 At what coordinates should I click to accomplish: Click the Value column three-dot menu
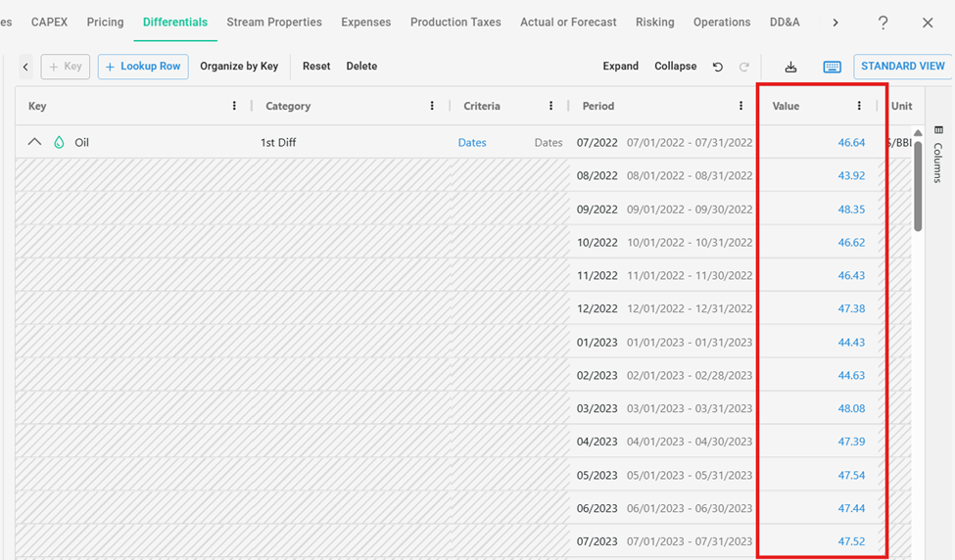(x=859, y=106)
